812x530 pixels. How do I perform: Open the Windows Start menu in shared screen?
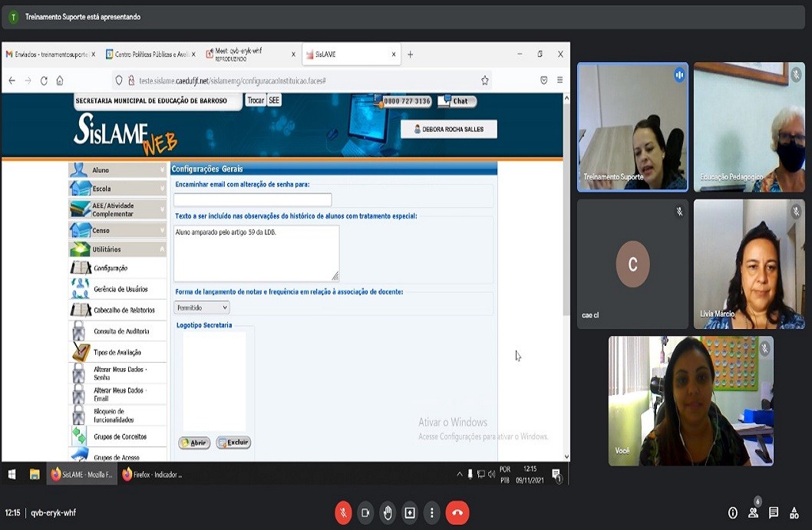tap(12, 474)
